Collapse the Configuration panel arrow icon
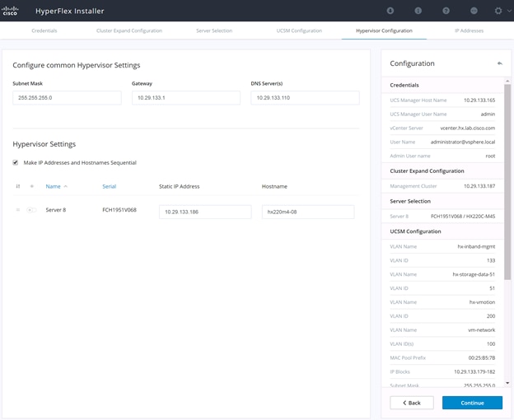This screenshot has height=420, width=514. (499, 63)
